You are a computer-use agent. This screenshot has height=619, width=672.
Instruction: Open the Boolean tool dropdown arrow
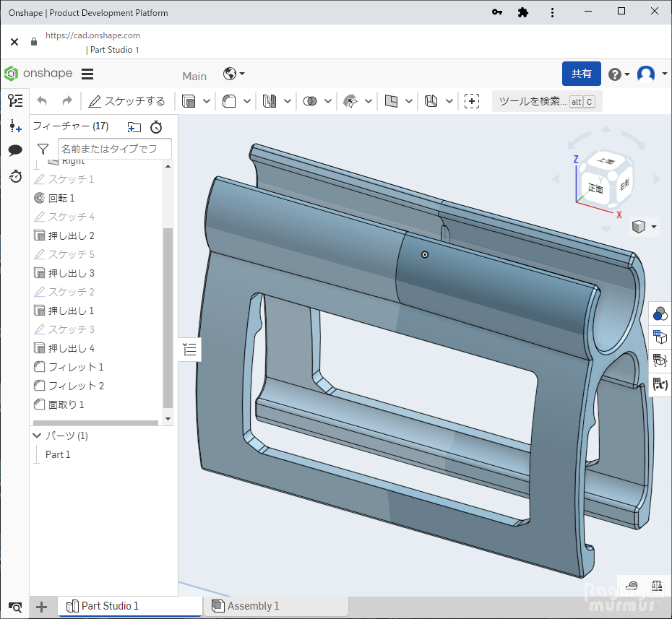(328, 102)
